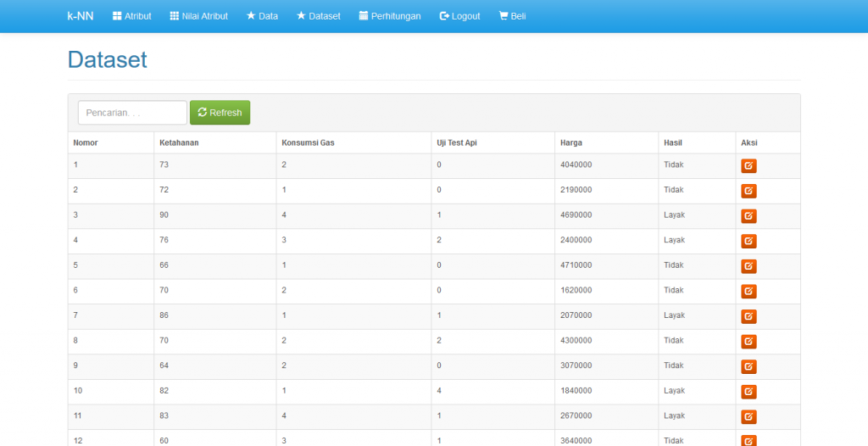868x446 pixels.
Task: Go to the Data page
Action: pos(263,16)
